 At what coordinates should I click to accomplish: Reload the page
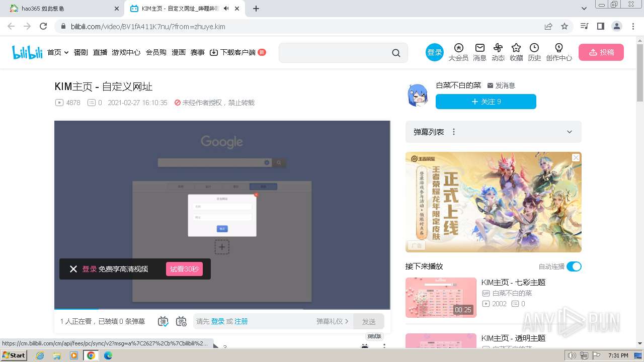point(43,26)
